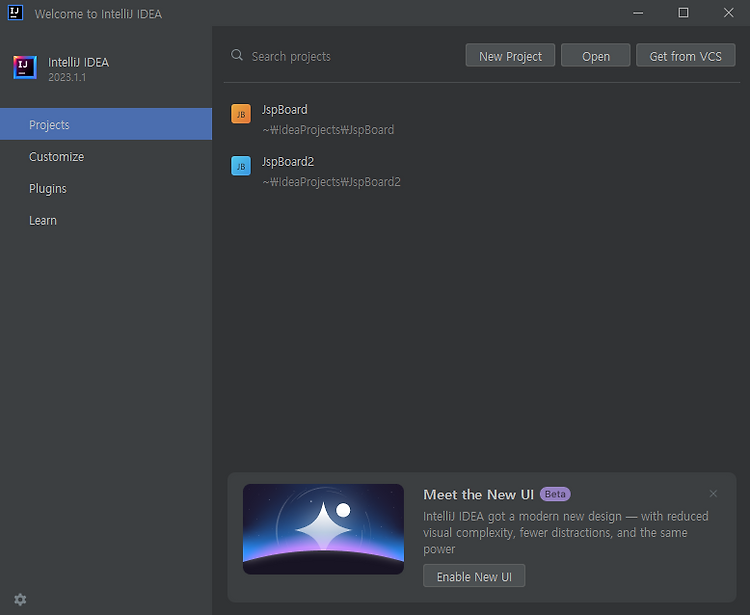Image resolution: width=750 pixels, height=615 pixels.
Task: Open the Plugins tab
Action: [106, 188]
